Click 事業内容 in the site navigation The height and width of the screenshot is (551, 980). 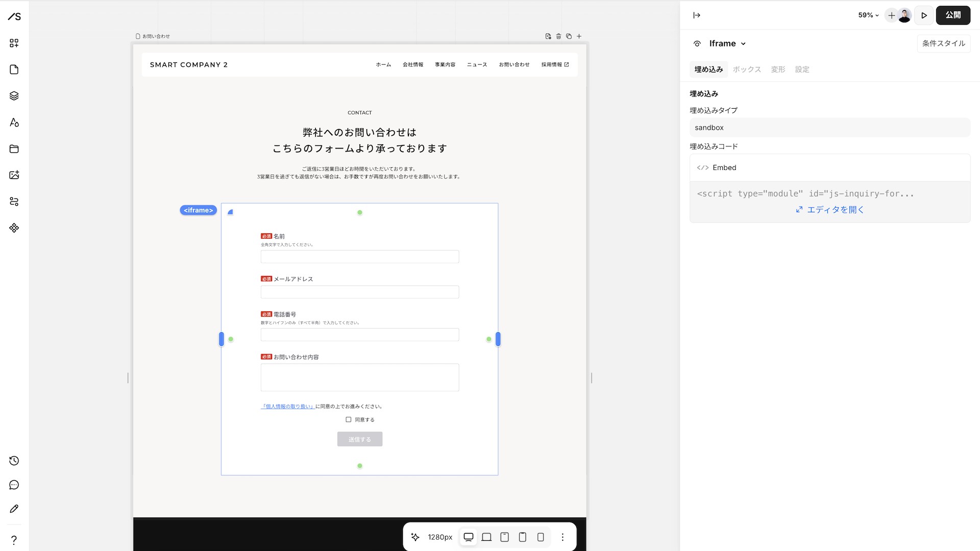coord(445,65)
